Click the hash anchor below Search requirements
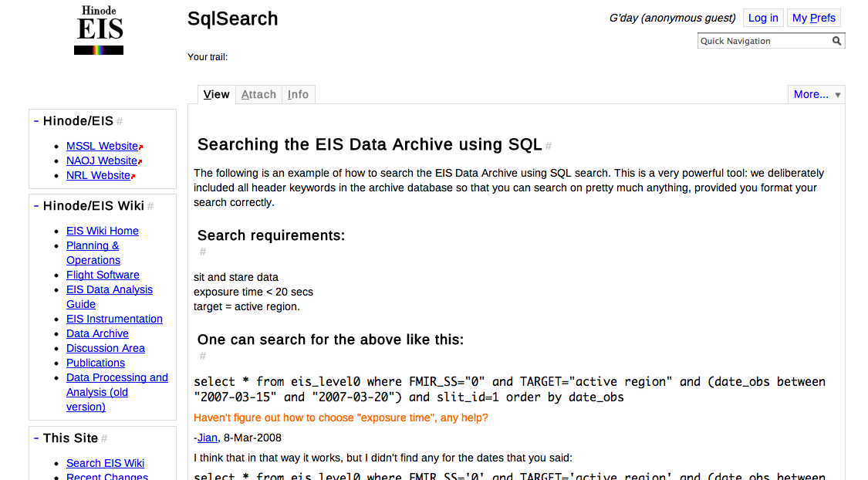The width and height of the screenshot is (868, 480). pyautogui.click(x=203, y=252)
